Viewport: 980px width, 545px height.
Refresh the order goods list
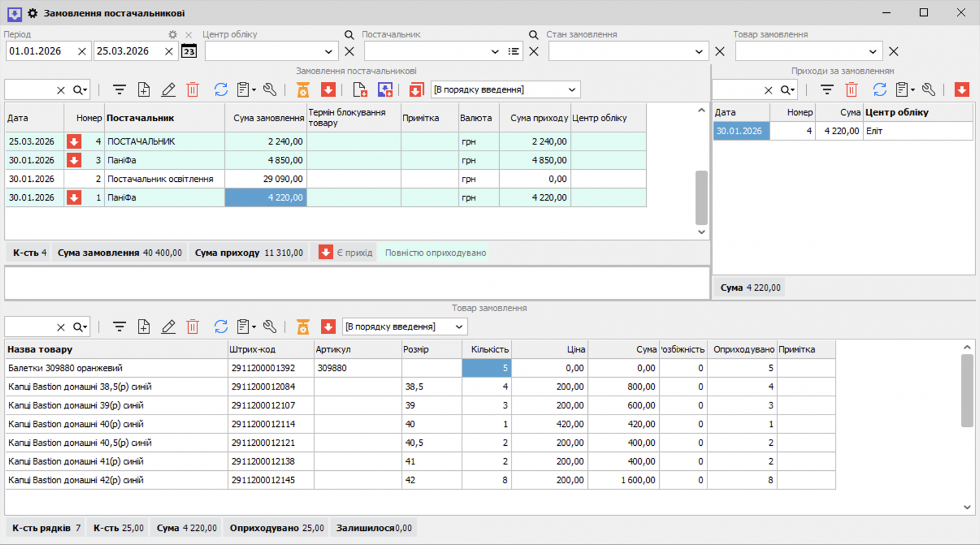pyautogui.click(x=221, y=327)
